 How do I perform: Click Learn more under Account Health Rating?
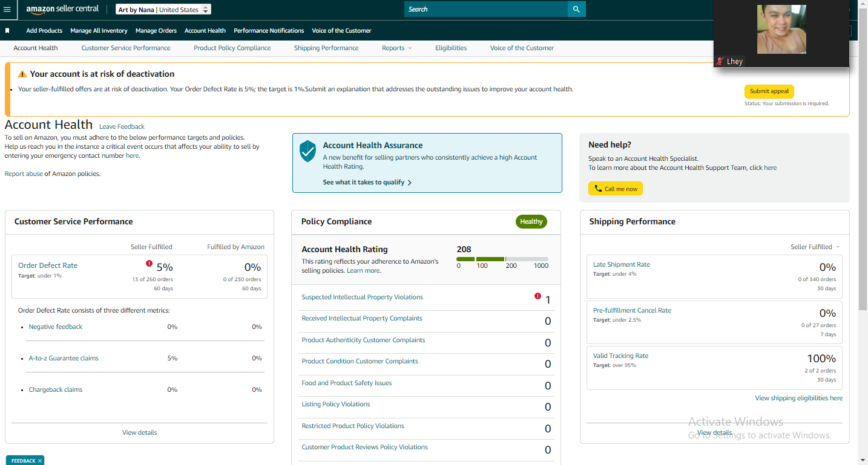pyautogui.click(x=363, y=271)
